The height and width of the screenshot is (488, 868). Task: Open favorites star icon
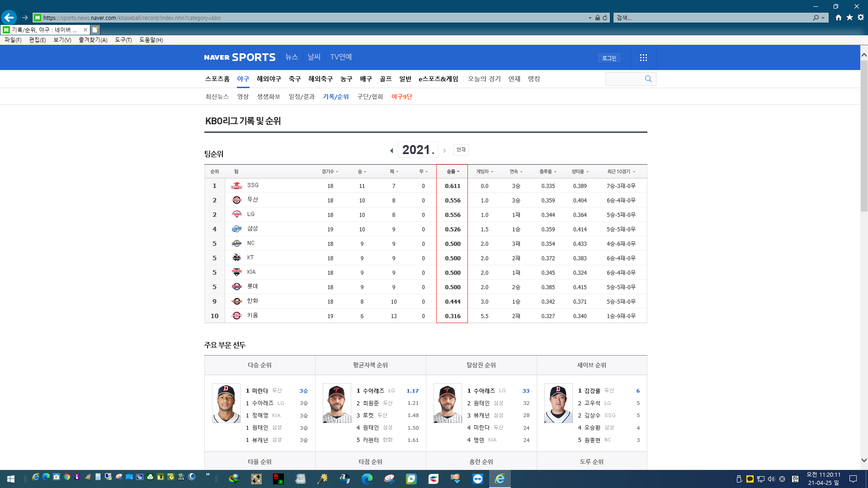tap(849, 17)
